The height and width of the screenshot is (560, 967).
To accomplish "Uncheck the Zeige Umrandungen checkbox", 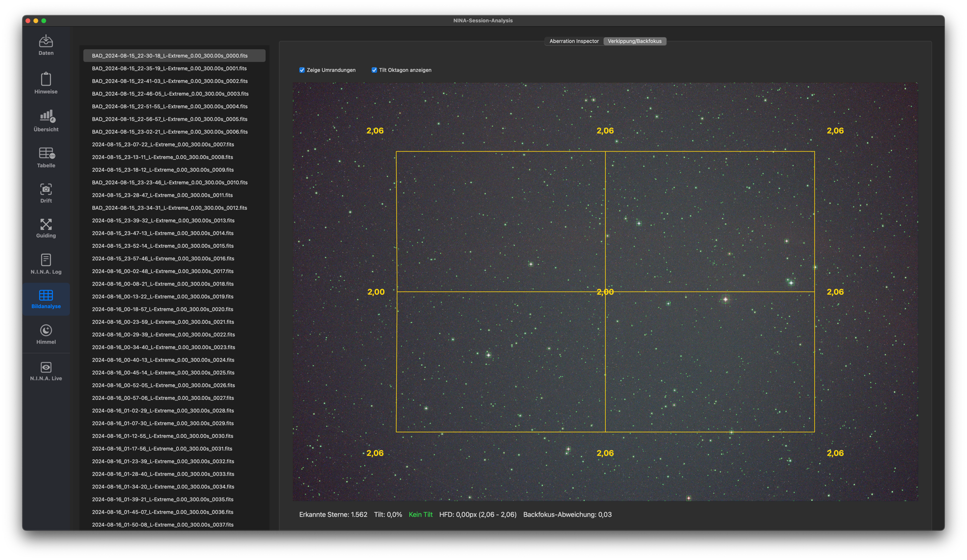I will click(302, 70).
